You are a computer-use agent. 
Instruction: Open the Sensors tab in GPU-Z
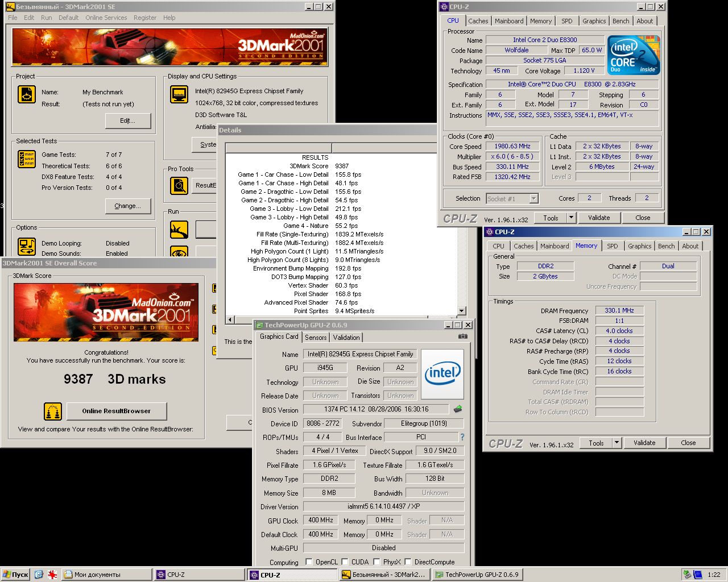(316, 338)
